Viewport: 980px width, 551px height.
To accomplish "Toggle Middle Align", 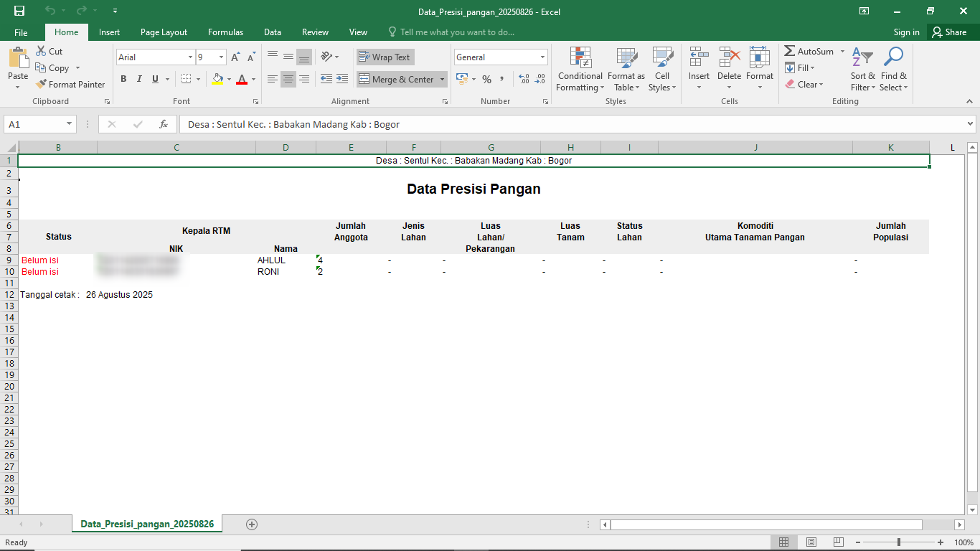I will click(288, 57).
